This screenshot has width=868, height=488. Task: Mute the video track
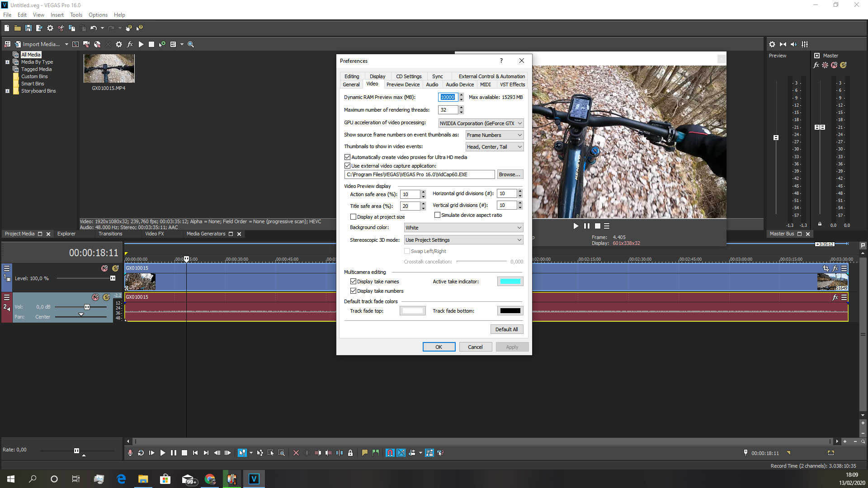(104, 268)
